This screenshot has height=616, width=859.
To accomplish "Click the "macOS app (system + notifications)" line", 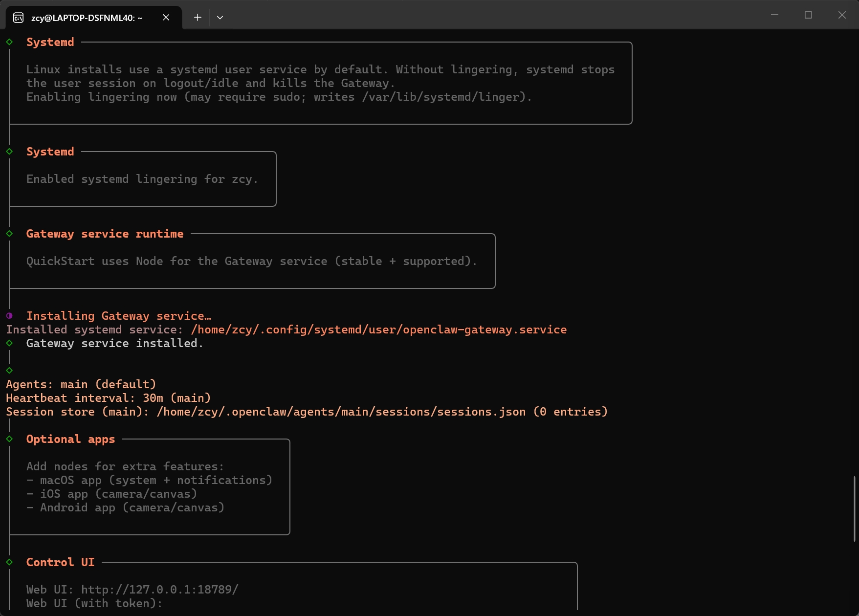I will tap(150, 480).
